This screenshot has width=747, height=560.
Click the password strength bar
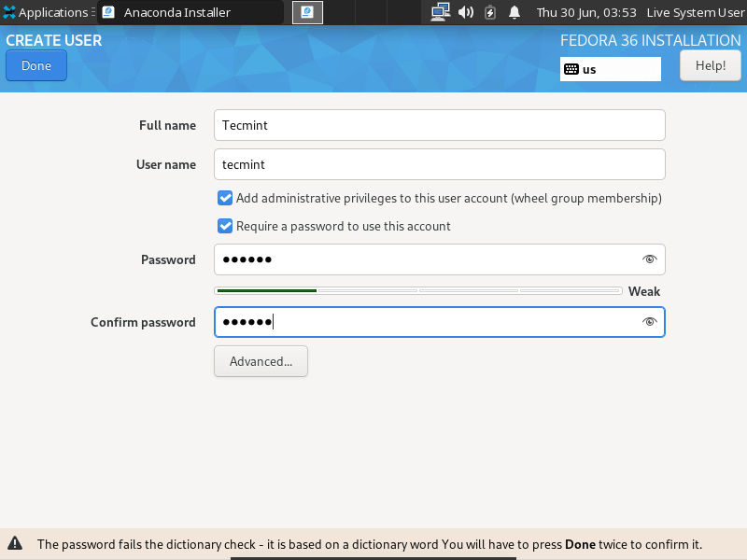(418, 290)
